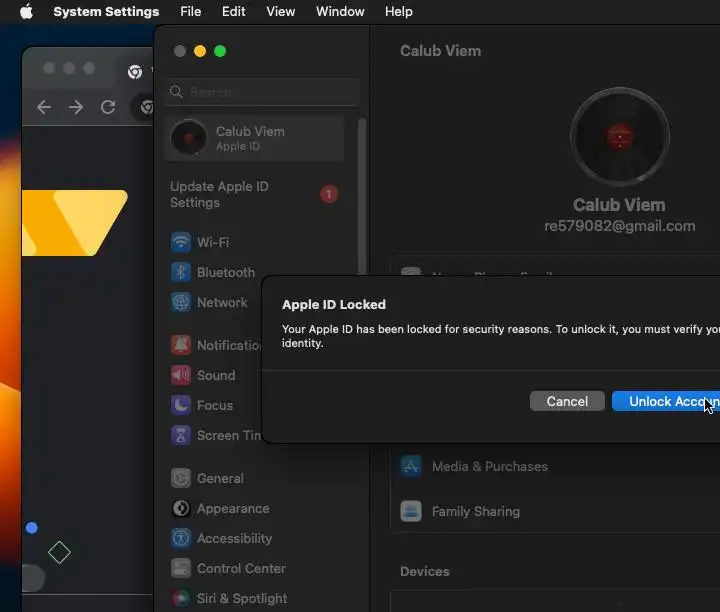Select the Wi-Fi label in sidebar
Viewport: 720px width, 612px height.
click(213, 242)
